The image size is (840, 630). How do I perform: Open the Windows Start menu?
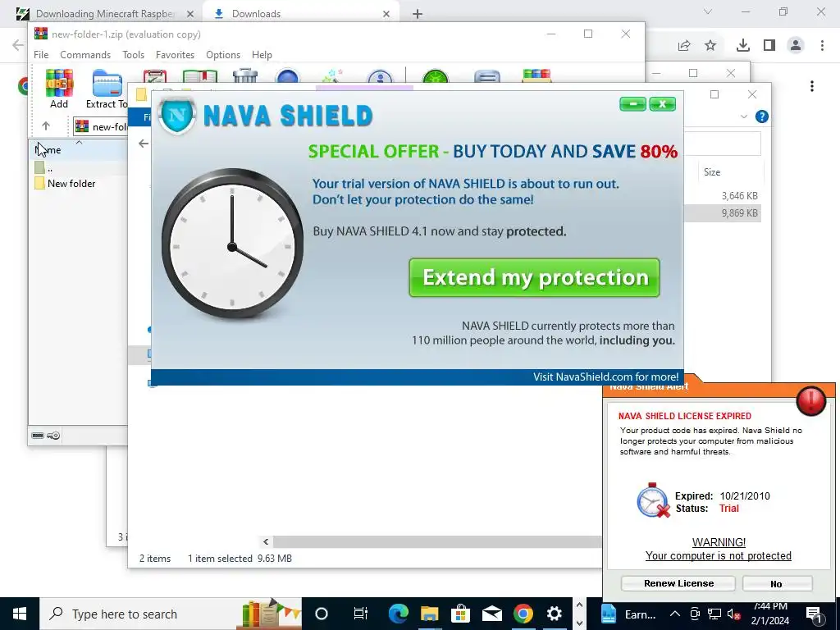20,614
